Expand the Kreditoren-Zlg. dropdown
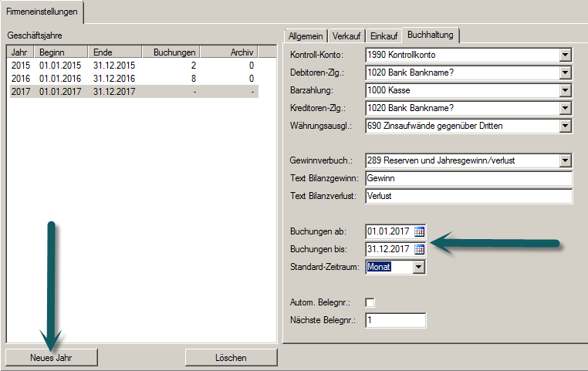This screenshot has width=588, height=371. point(566,108)
